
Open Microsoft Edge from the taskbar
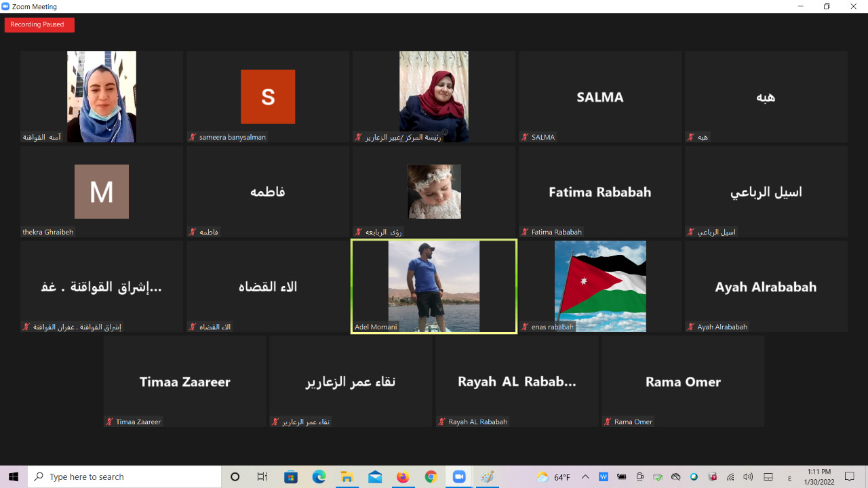[319, 477]
